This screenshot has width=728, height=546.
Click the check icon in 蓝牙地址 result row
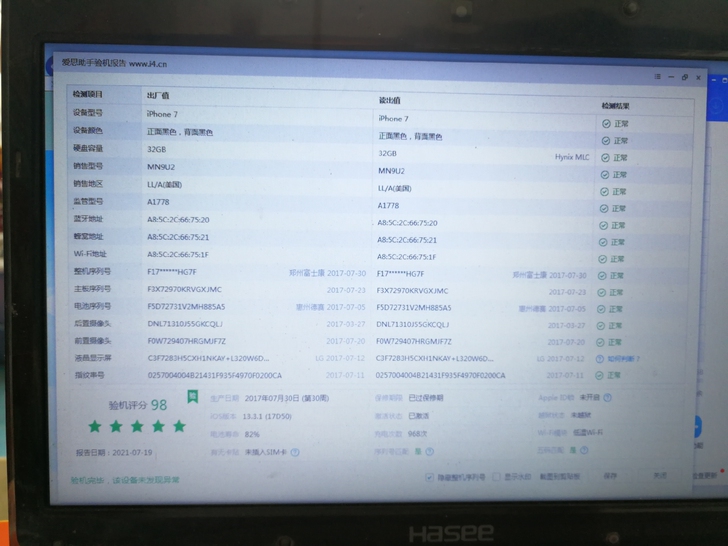pyautogui.click(x=603, y=225)
